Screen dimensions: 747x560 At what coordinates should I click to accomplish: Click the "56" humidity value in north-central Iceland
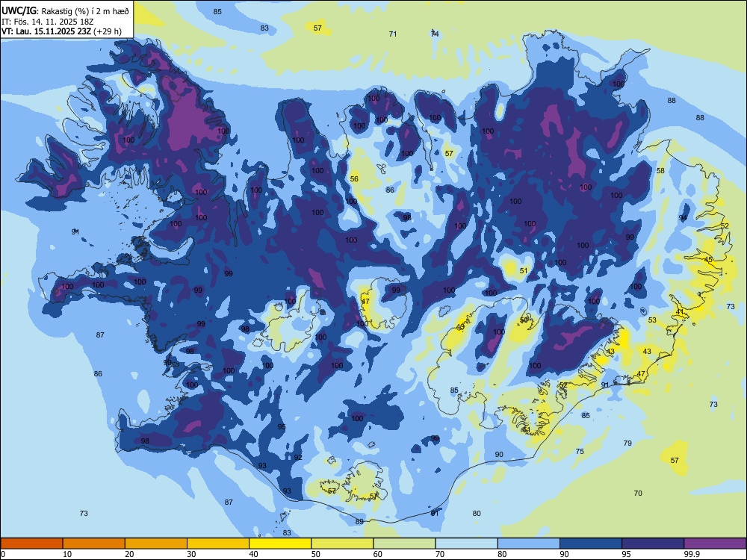354,179
